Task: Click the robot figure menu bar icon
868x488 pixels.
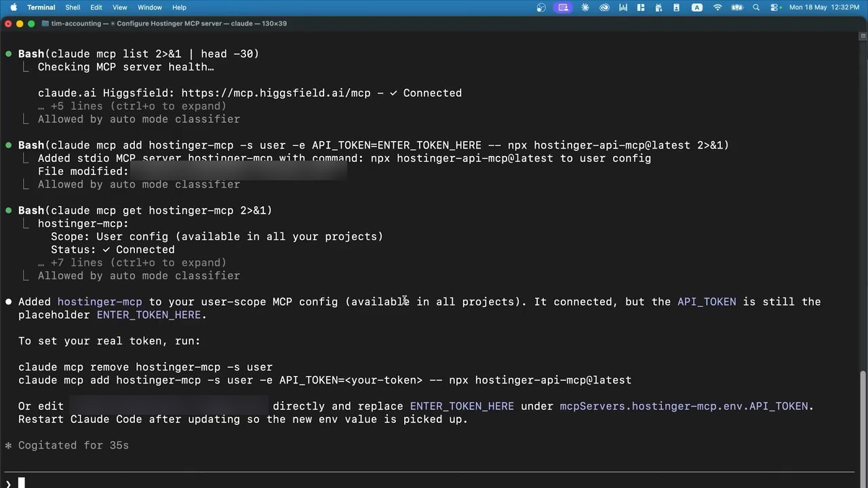Action: (x=658, y=7)
